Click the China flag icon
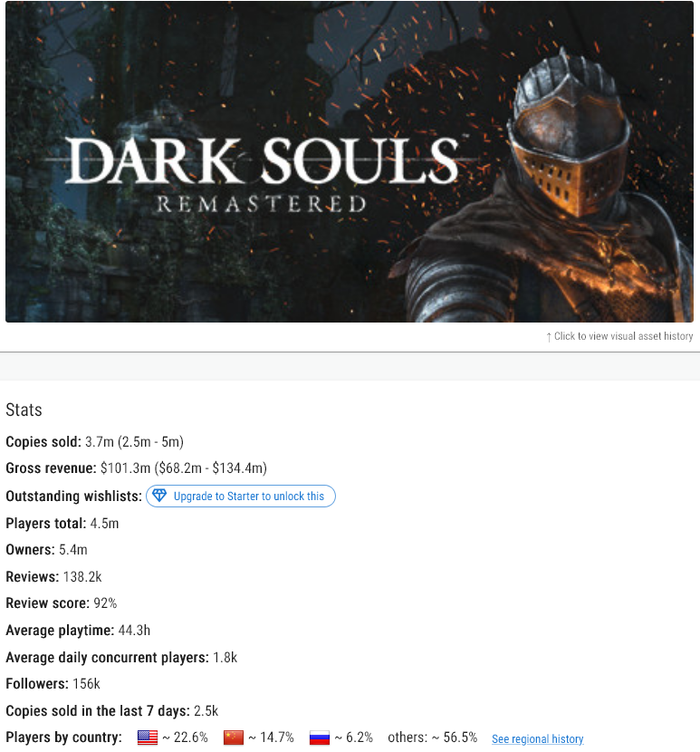This screenshot has height=752, width=700. pyautogui.click(x=234, y=738)
